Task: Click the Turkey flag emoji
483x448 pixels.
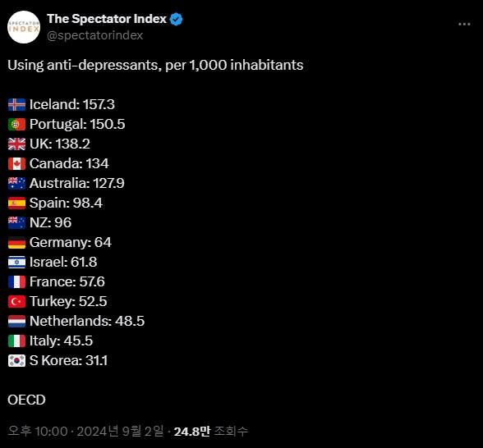Action: click(16, 302)
